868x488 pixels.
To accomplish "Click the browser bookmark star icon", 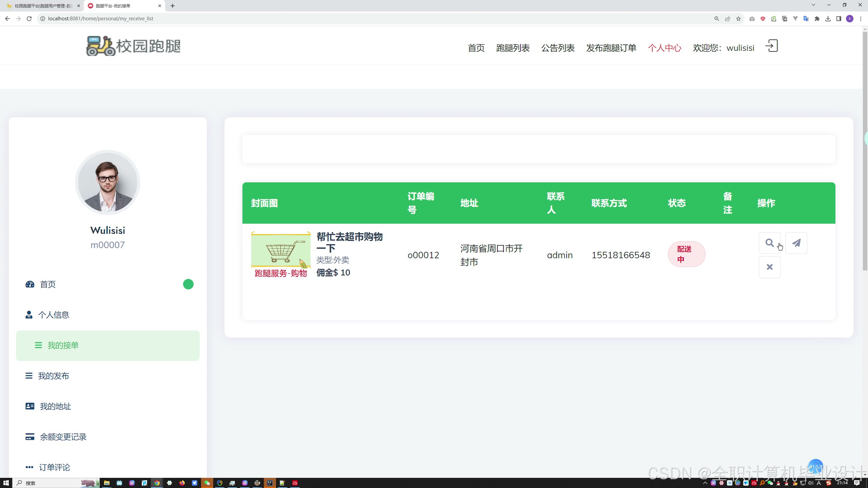I will 738,19.
